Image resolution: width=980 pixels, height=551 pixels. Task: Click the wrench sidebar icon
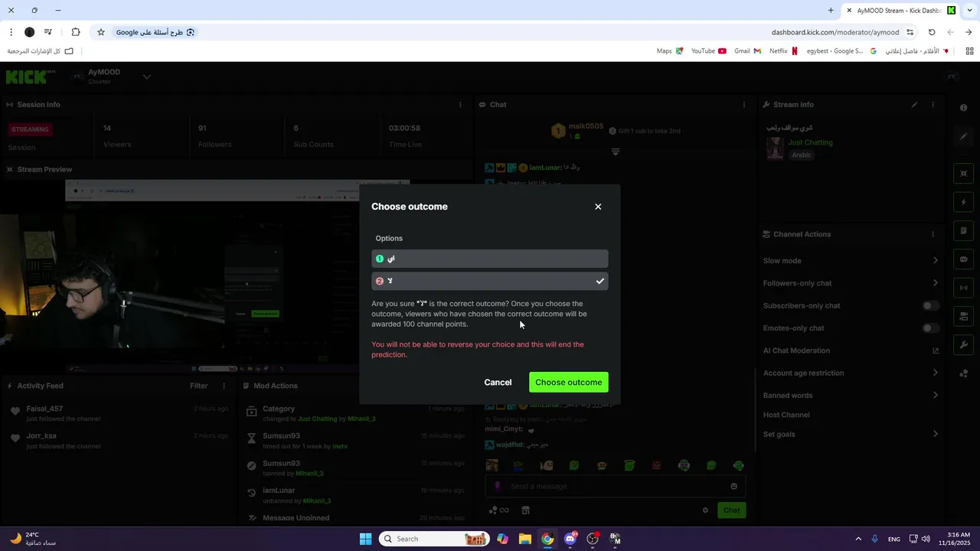click(x=964, y=345)
